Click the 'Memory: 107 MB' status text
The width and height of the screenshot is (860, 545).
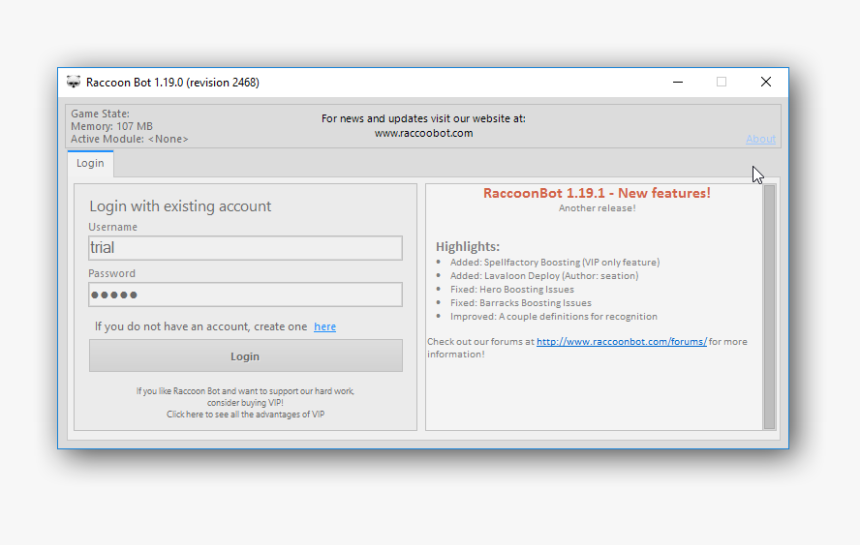point(111,127)
